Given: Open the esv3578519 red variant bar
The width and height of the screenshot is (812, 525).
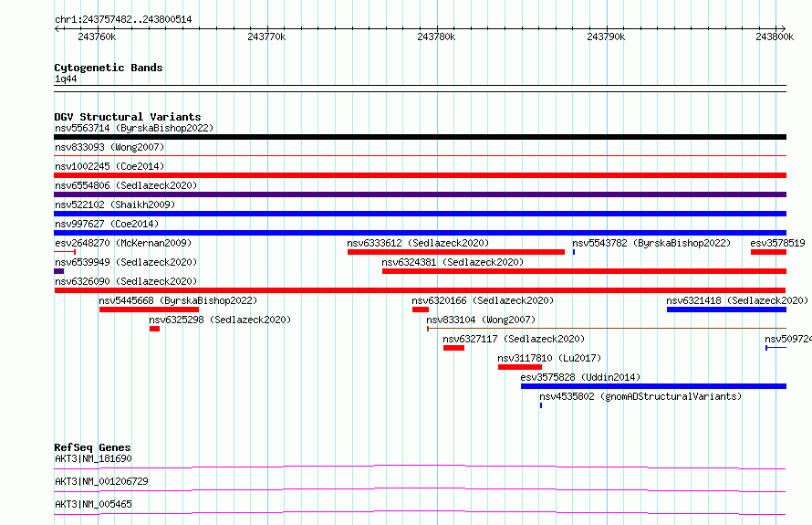Looking at the screenshot, I should click(768, 252).
